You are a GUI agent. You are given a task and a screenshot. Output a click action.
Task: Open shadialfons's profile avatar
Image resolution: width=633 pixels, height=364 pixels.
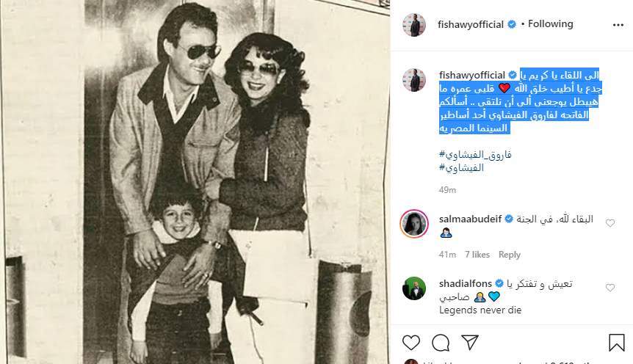(414, 288)
